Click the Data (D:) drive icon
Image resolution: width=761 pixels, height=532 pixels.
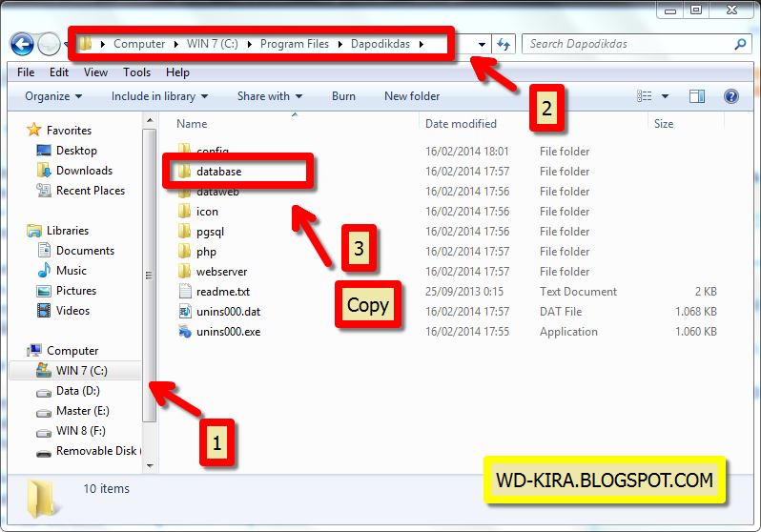[44, 392]
